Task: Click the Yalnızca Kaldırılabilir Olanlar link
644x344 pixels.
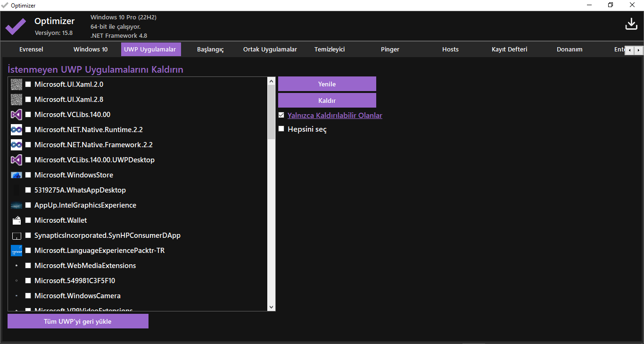Action: tap(335, 115)
